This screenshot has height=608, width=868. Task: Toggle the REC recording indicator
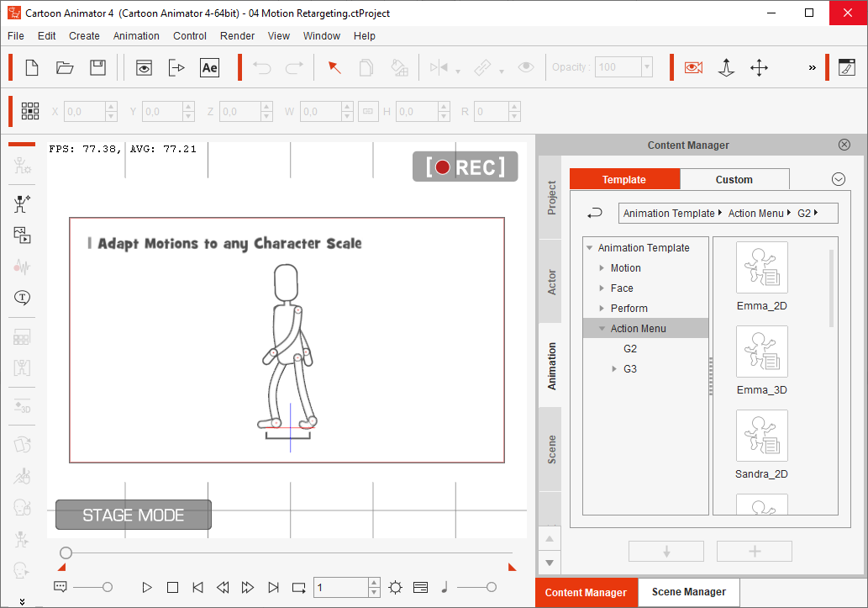(x=465, y=167)
